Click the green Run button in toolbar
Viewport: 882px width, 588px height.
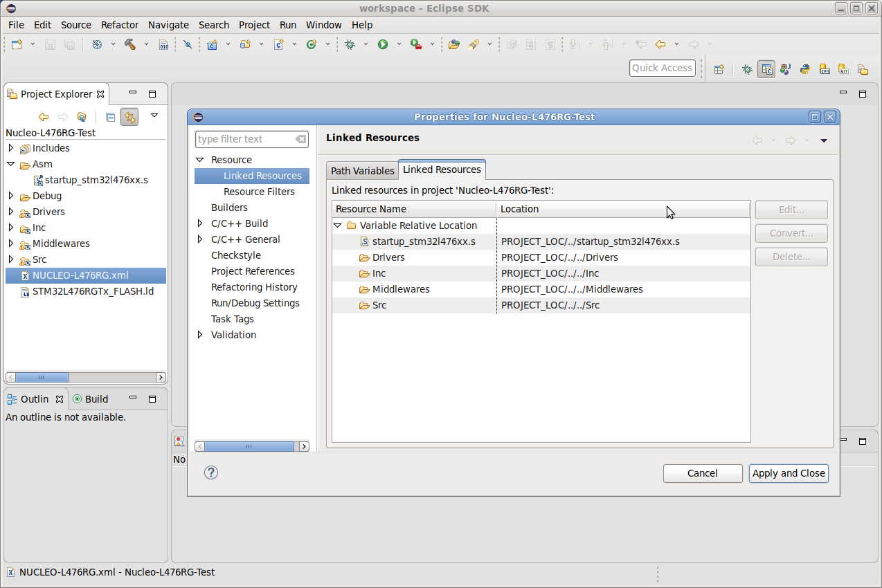click(383, 44)
